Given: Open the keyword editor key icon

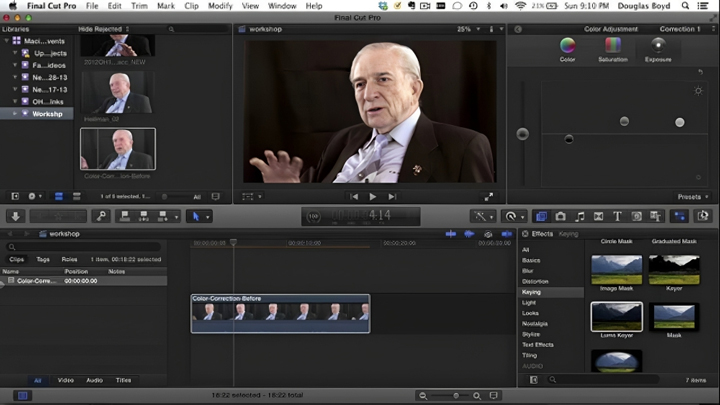Looking at the screenshot, I should pyautogui.click(x=101, y=216).
